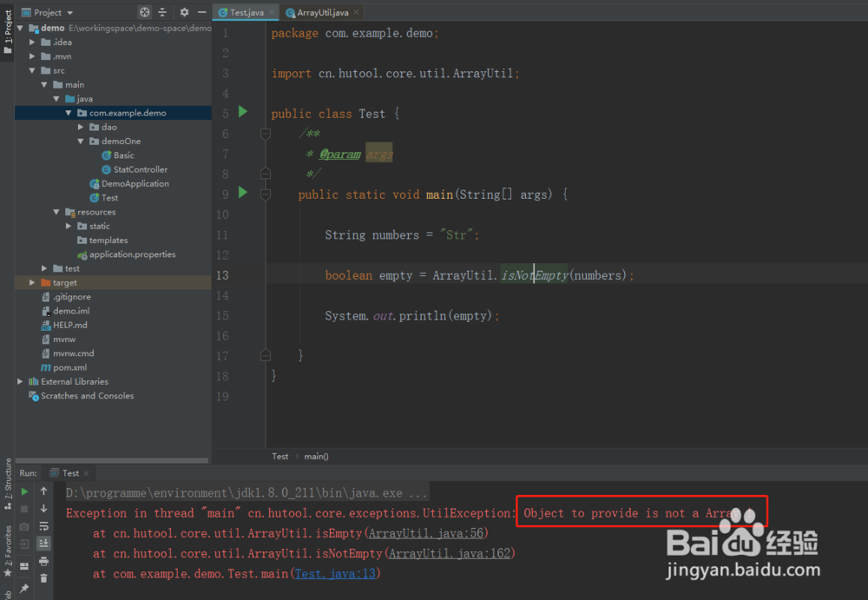Image resolution: width=868 pixels, height=600 pixels.
Task: Click the Test breadcrumb in editor footer
Action: 280,457
